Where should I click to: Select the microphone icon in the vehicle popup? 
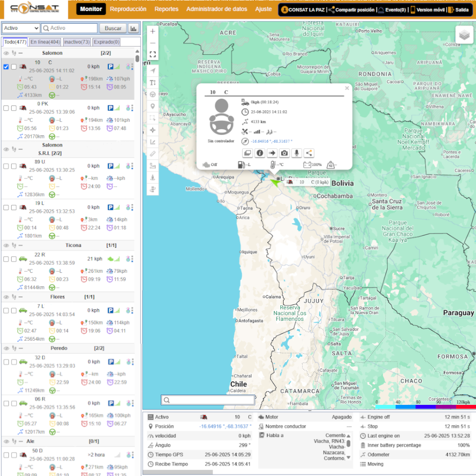point(297,153)
